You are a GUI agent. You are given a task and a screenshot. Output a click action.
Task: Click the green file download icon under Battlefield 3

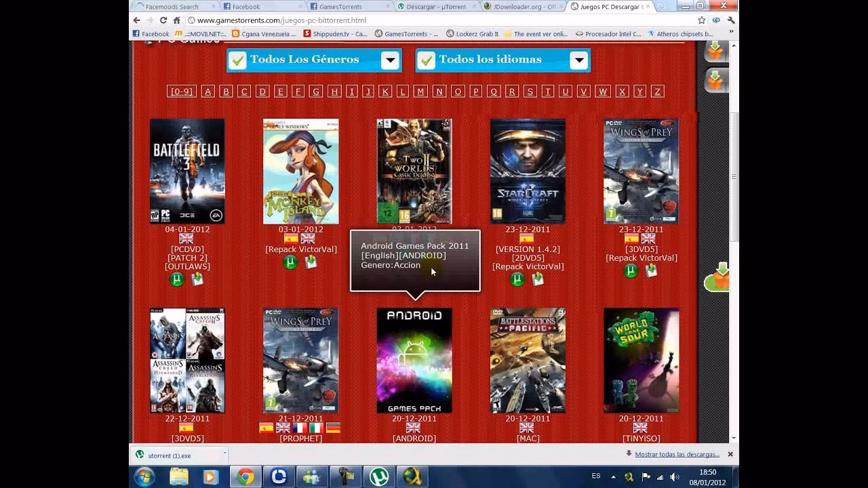197,279
